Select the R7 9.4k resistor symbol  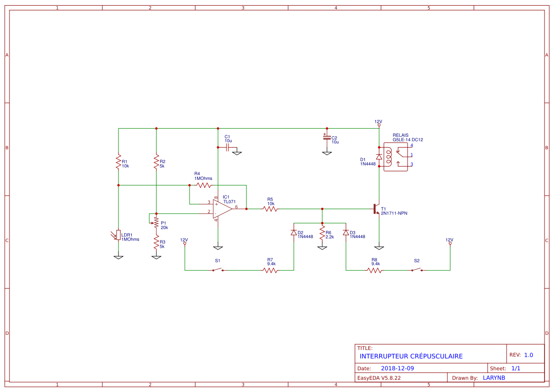[270, 270]
